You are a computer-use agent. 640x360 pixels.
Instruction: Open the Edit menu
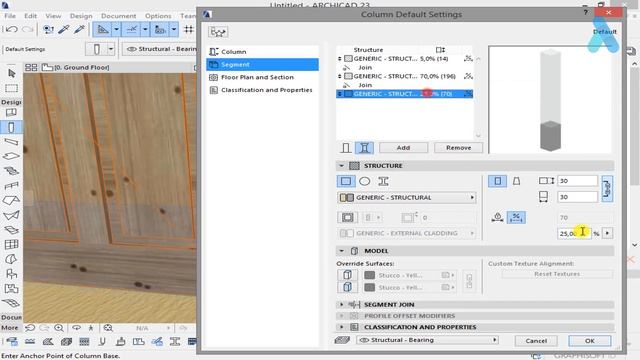tap(30, 16)
